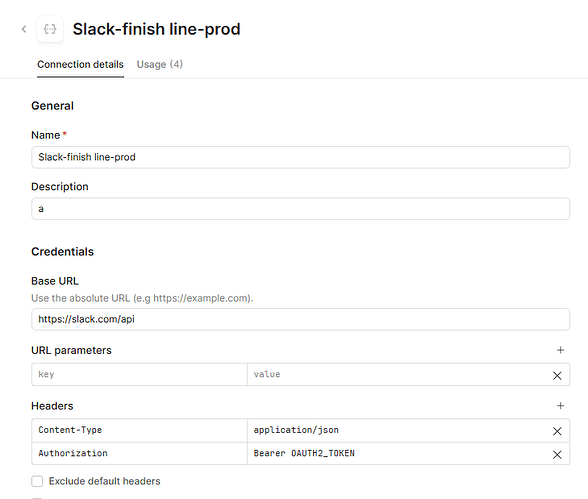This screenshot has width=588, height=499.
Task: Go back using the left chevron arrow
Action: pyautogui.click(x=24, y=29)
